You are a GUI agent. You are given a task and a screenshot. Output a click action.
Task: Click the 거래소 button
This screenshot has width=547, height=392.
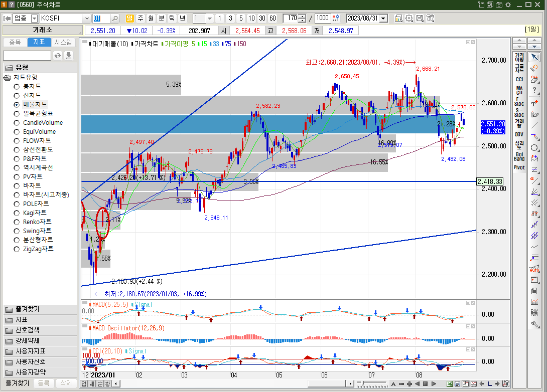43,30
